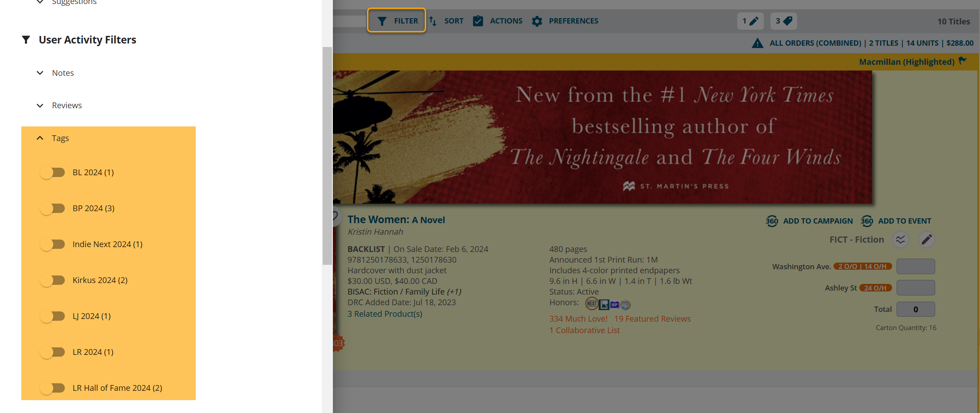Collapse the Tags filter section
This screenshot has width=980, height=413.
pos(40,138)
